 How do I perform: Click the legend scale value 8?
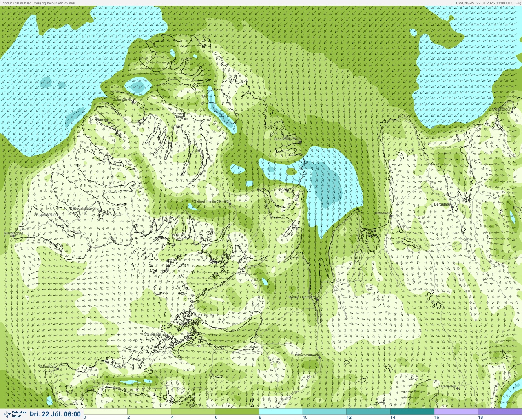(x=260, y=417)
